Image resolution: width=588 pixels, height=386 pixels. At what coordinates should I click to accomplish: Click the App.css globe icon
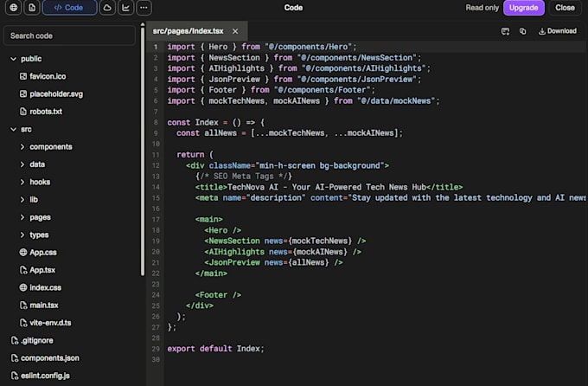23,253
